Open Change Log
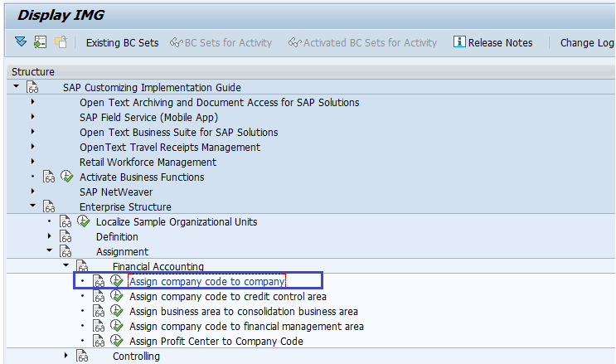Image resolution: width=616 pixels, height=364 pixels. pyautogui.click(x=587, y=42)
